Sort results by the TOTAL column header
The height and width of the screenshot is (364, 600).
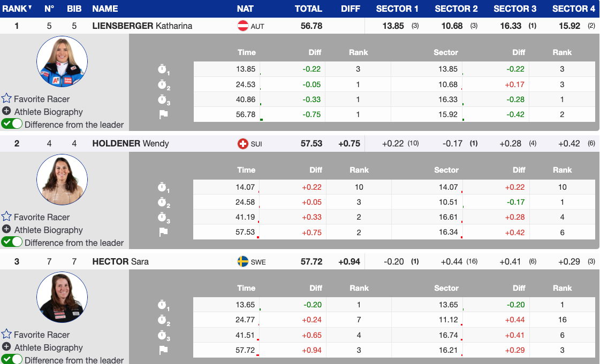[308, 9]
